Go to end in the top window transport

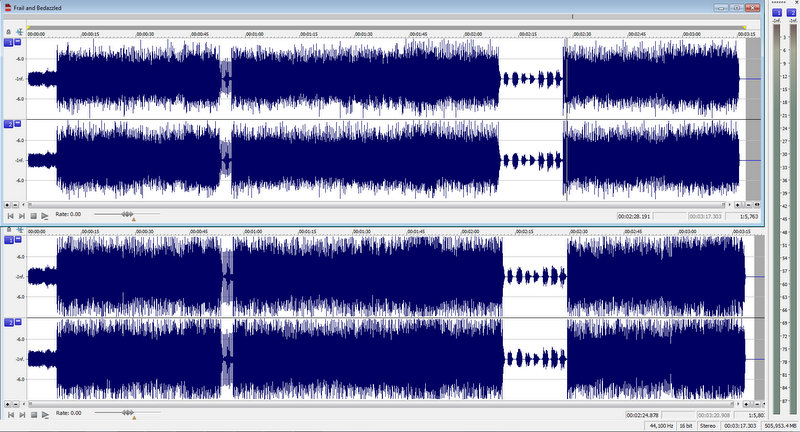pyautogui.click(x=22, y=216)
